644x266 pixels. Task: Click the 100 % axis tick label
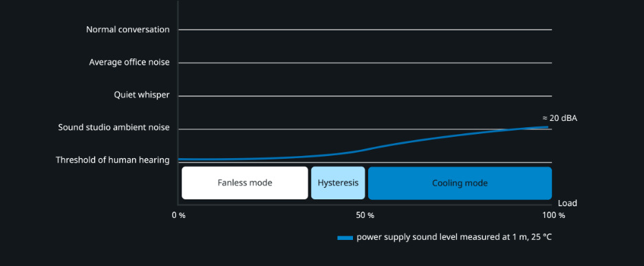coord(553,215)
